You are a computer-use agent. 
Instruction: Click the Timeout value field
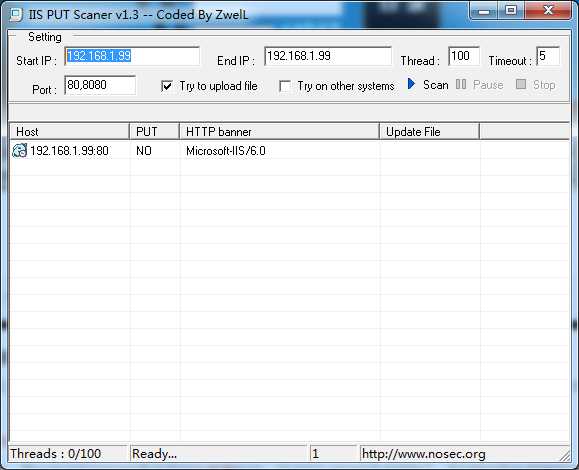(x=548, y=56)
